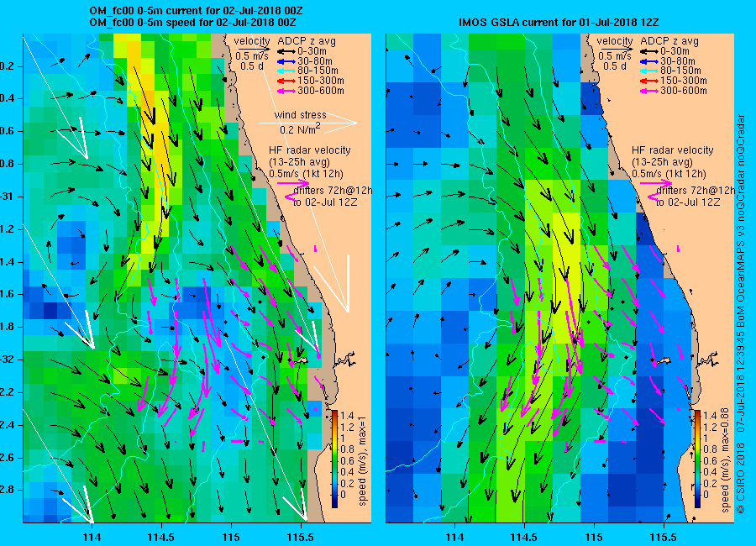756x546 pixels.
Task: Click 'speed (m/s), max=1' color bar caption
Action: click(x=363, y=461)
